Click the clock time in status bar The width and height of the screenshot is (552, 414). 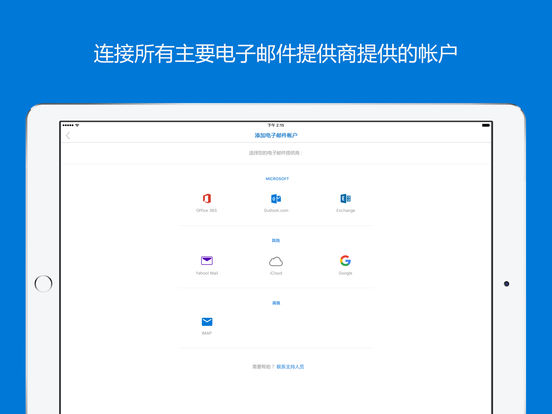276,125
